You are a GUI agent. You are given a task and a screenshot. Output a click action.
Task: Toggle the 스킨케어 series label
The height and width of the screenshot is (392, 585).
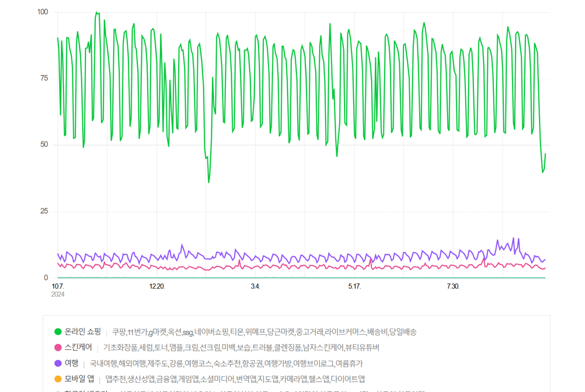click(78, 348)
